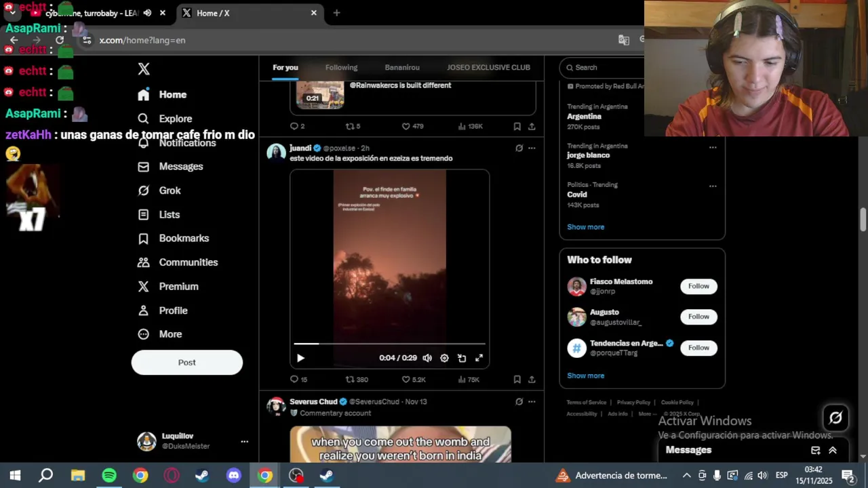Expand More menu in sidebar
The image size is (868, 488).
[x=159, y=334]
